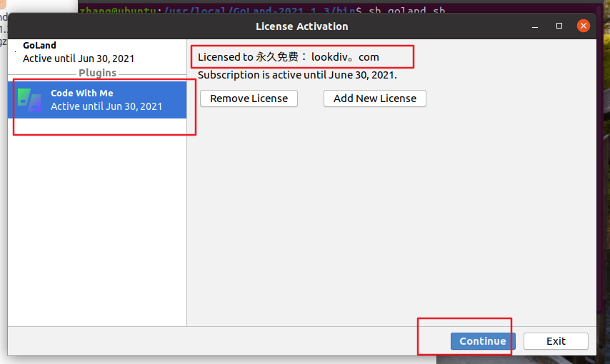The height and width of the screenshot is (364, 610).
Task: Click the terminal window's goland.sh command line
Action: pyautogui.click(x=262, y=10)
